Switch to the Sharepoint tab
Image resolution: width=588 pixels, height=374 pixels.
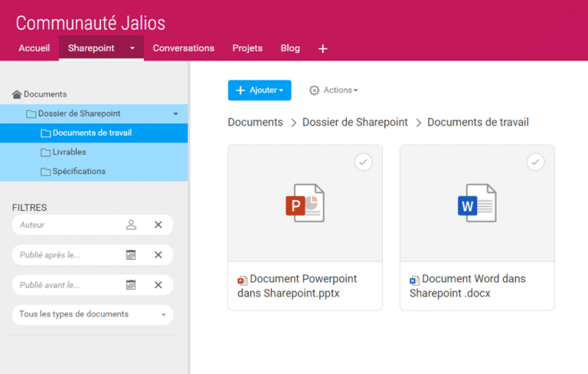tap(91, 48)
